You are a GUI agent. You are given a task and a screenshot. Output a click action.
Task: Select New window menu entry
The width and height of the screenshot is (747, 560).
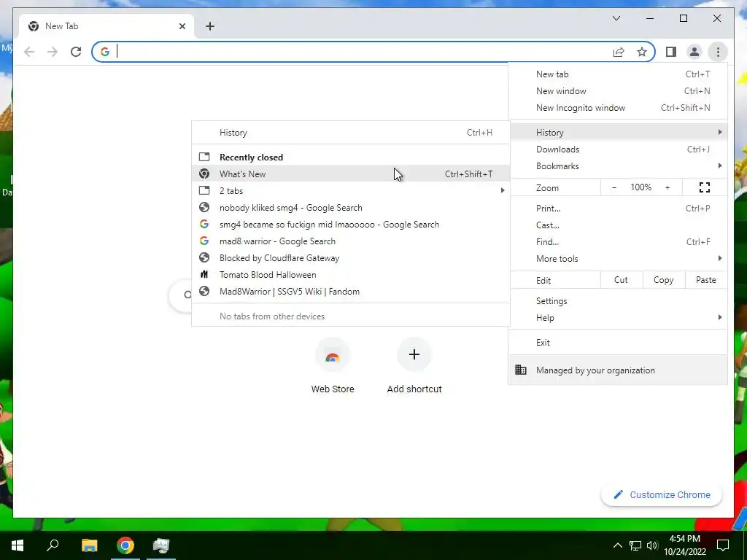tap(618, 91)
